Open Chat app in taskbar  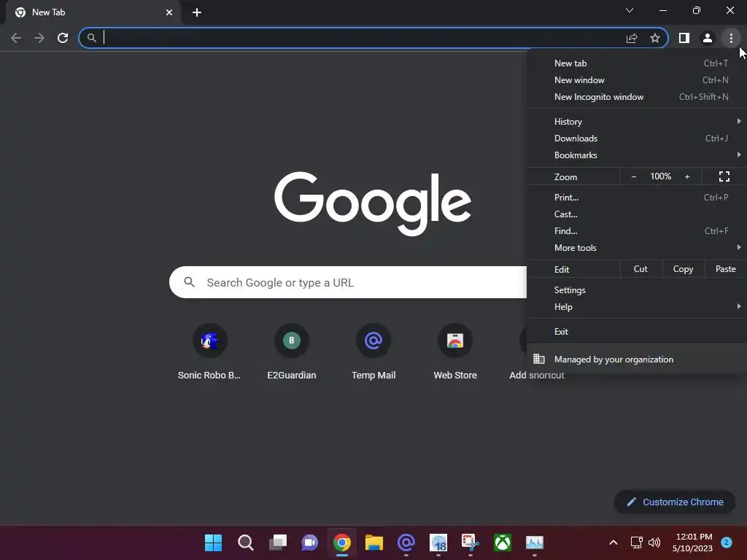click(309, 542)
